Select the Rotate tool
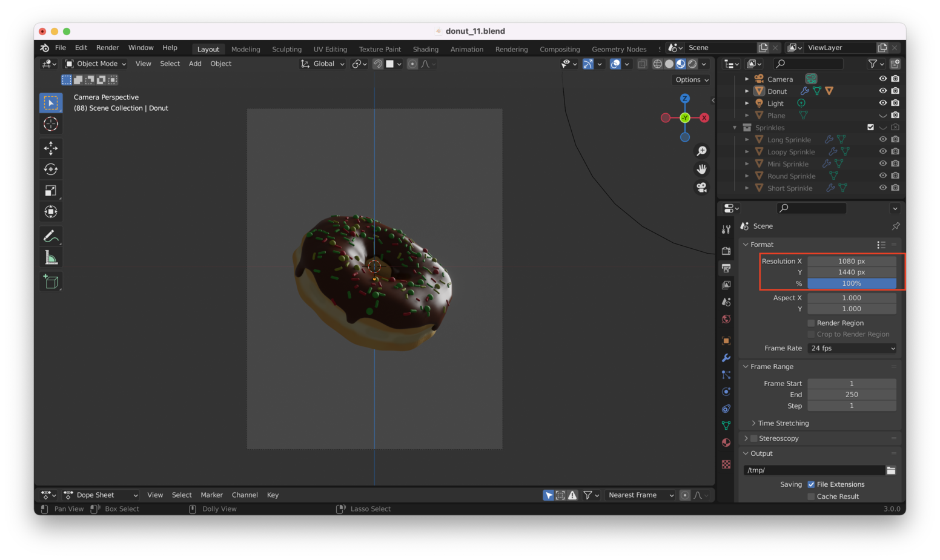 point(51,170)
